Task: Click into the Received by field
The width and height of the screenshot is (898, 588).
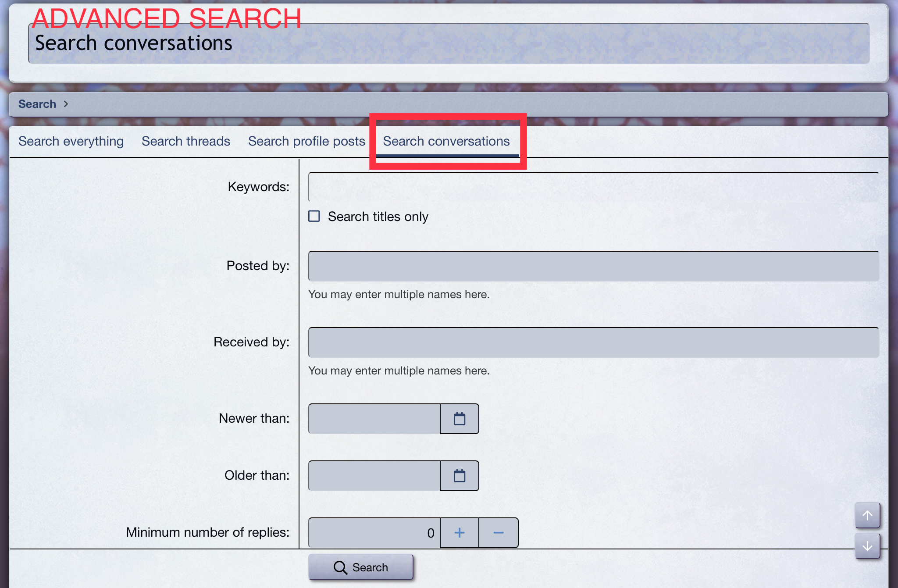Action: point(593,342)
